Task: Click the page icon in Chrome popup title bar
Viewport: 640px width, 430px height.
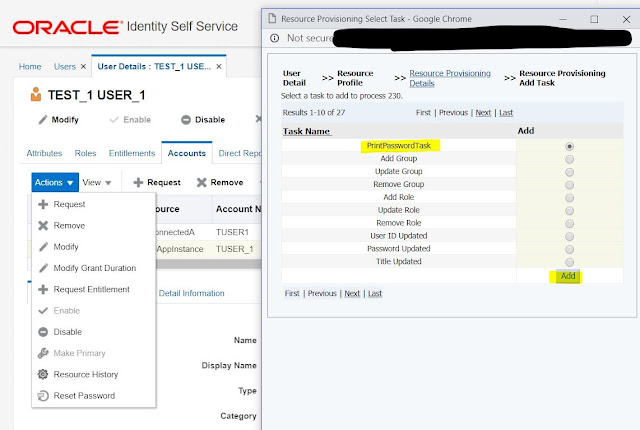Action: (x=272, y=18)
